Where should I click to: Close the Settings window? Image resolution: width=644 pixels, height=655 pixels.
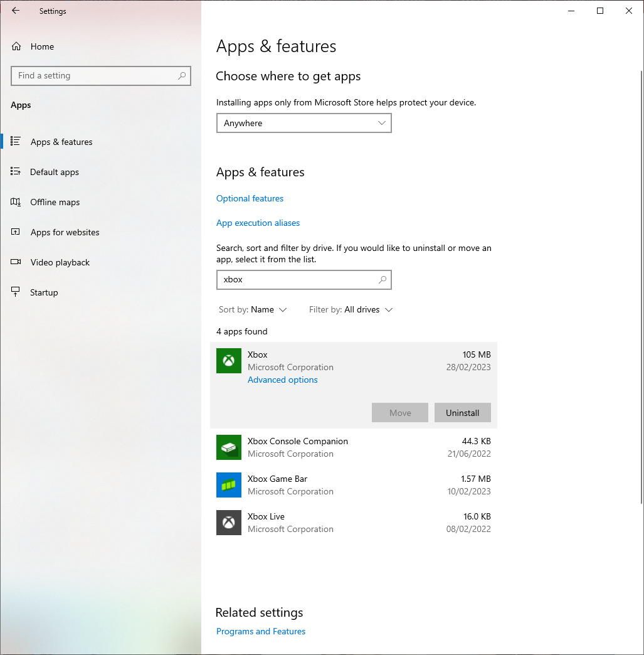tap(629, 11)
